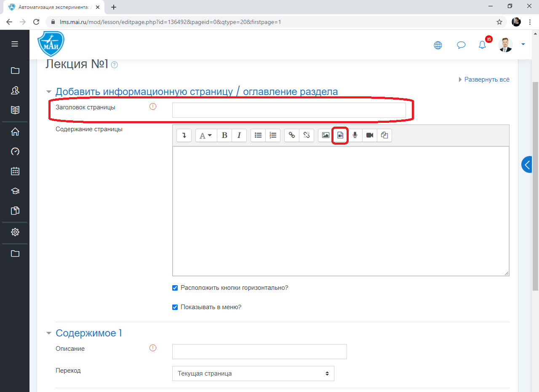Image resolution: width=539 pixels, height=392 pixels.
Task: Collapse the 'Содержимое 1' section
Action: coord(49,333)
